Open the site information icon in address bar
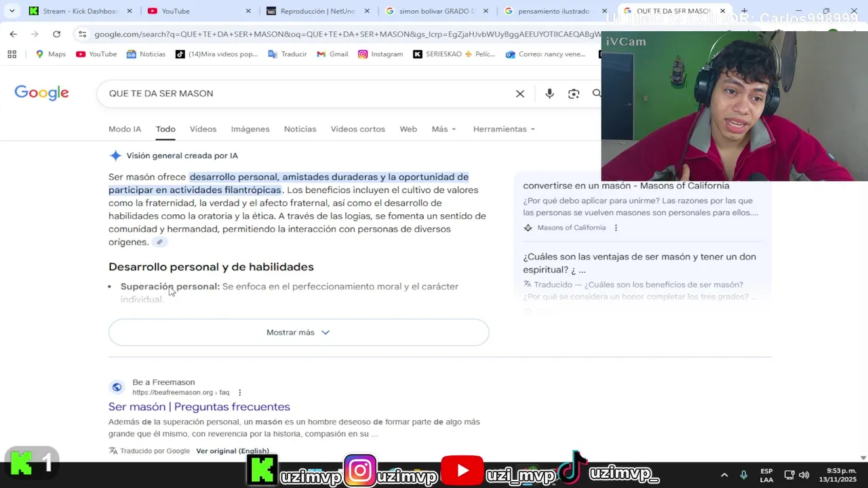The image size is (868, 488). click(x=82, y=34)
